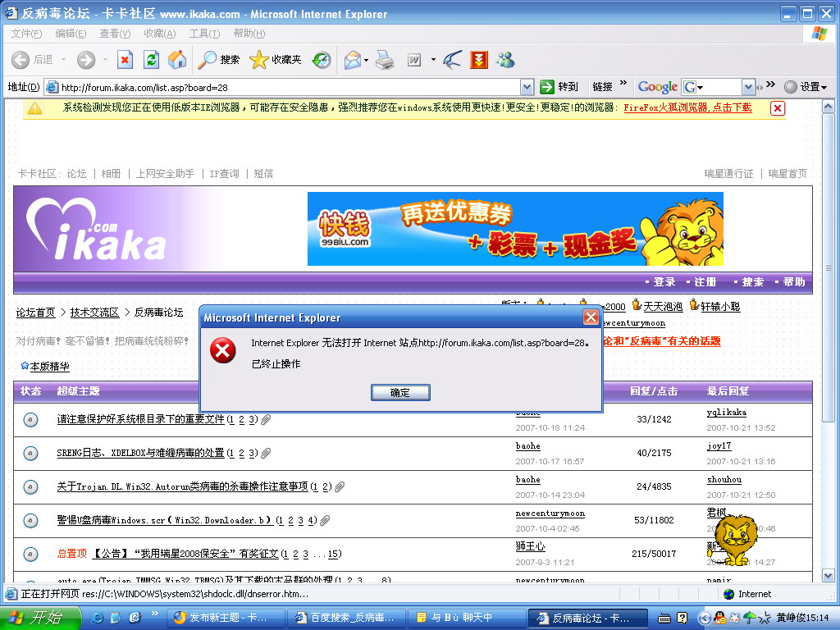This screenshot has width=840, height=630.
Task: Click the 99bill lion advertisement banner
Action: point(515,229)
